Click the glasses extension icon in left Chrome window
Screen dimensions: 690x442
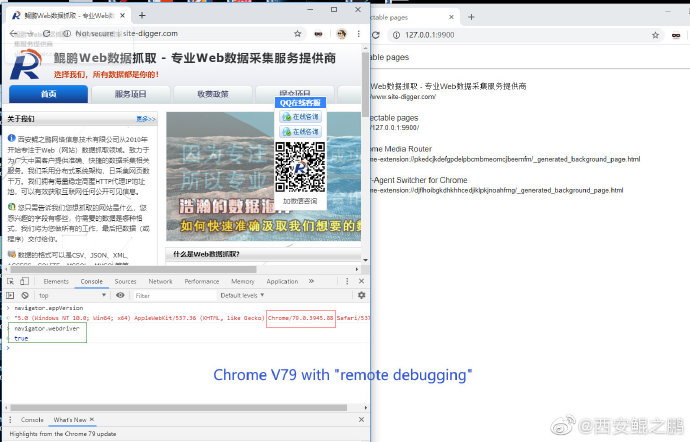coord(318,34)
